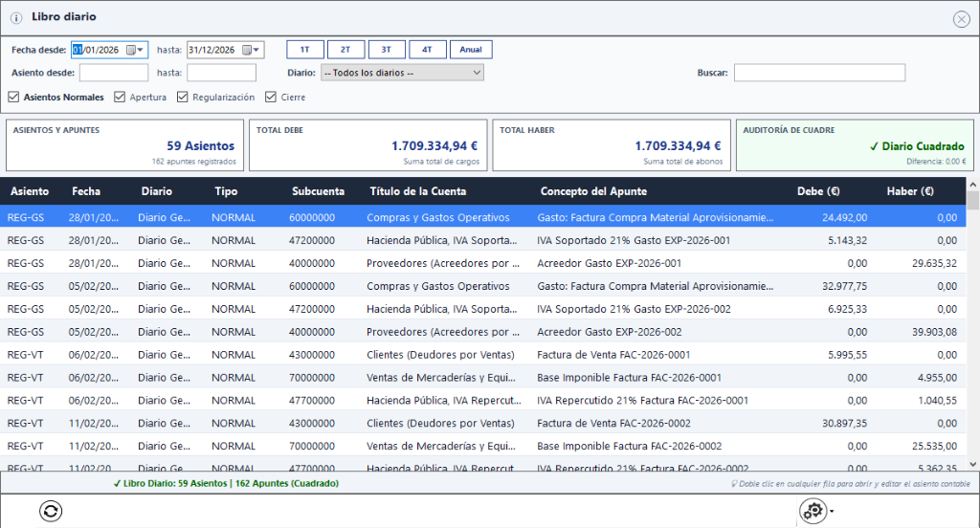Click the Buscar search box
The height and width of the screenshot is (528, 980).
coord(819,73)
